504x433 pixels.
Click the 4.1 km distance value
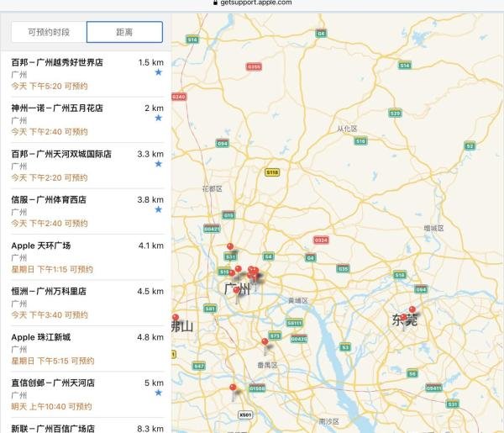tap(150, 246)
